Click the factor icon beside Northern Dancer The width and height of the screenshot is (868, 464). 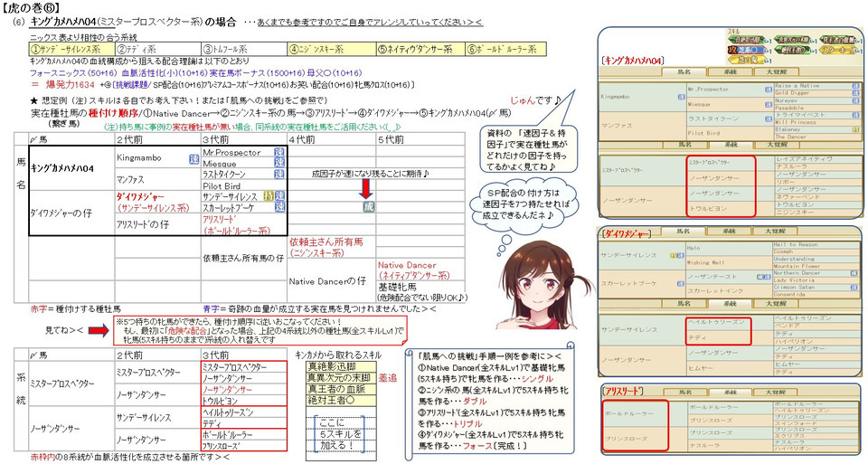coord(854,273)
